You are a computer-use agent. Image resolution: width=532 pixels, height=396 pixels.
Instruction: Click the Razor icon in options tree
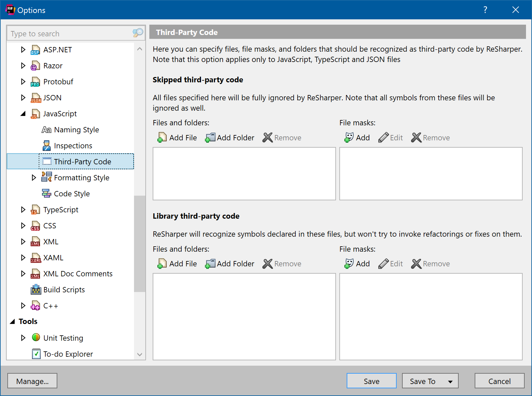tap(35, 66)
